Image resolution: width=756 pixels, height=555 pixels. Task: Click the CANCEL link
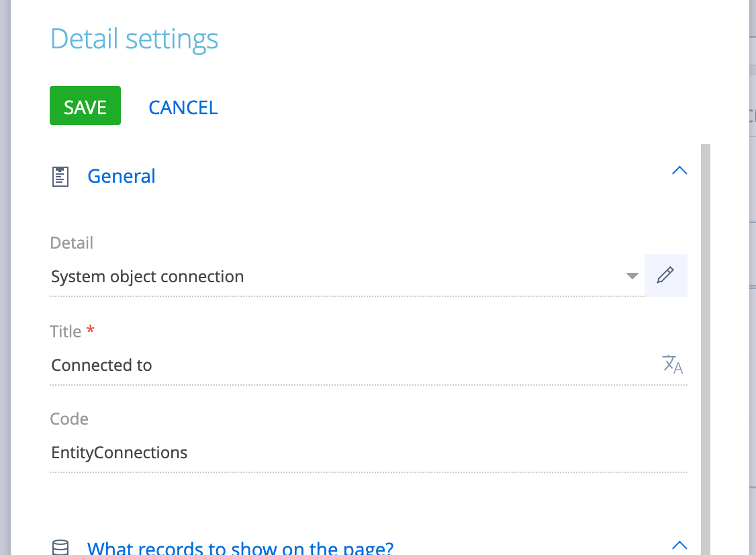pos(183,108)
